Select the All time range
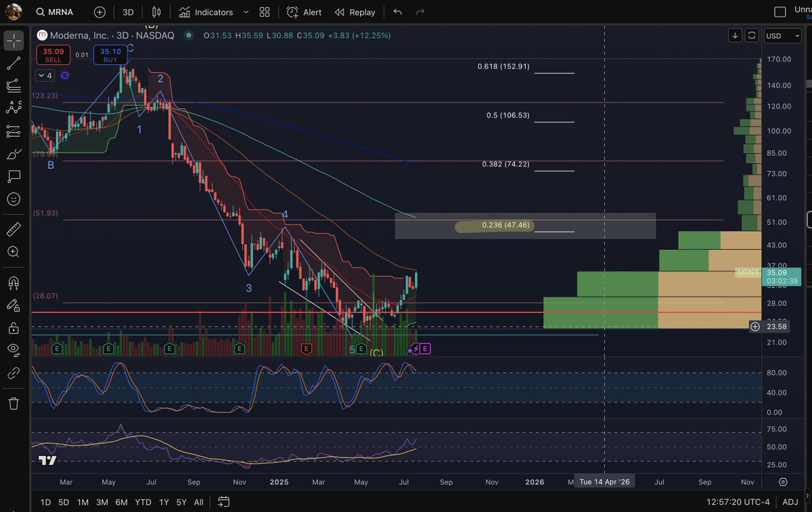The image size is (812, 512). point(198,502)
